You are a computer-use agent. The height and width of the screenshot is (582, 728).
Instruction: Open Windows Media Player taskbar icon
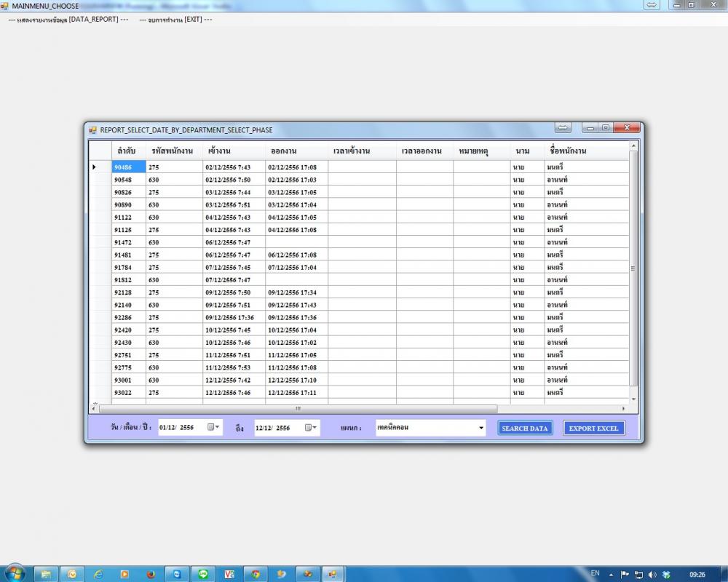124,574
